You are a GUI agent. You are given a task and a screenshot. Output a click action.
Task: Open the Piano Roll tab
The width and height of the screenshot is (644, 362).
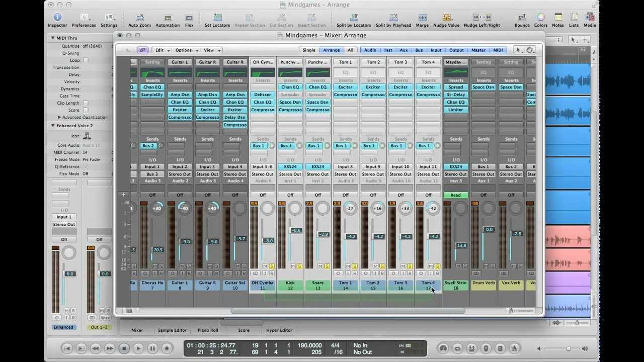click(208, 330)
